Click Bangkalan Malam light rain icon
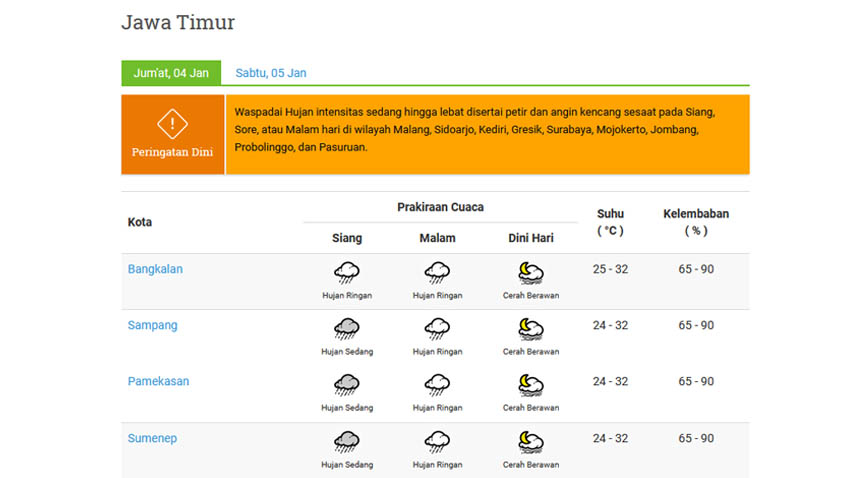 click(x=437, y=273)
